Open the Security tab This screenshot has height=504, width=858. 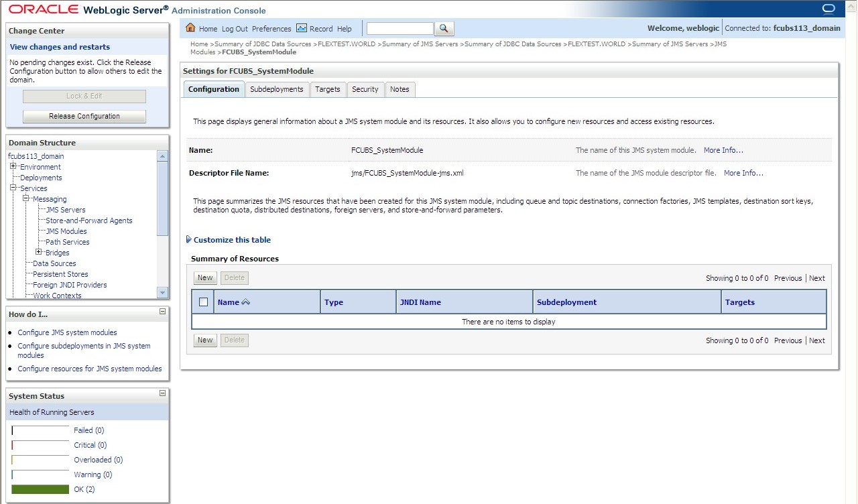365,88
